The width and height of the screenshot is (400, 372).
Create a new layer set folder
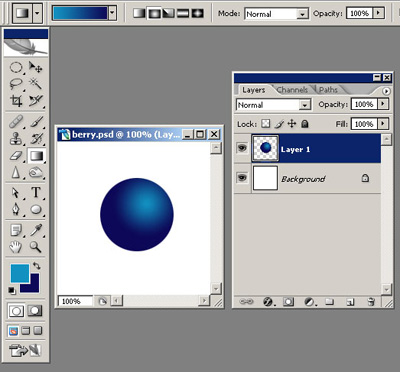click(330, 302)
